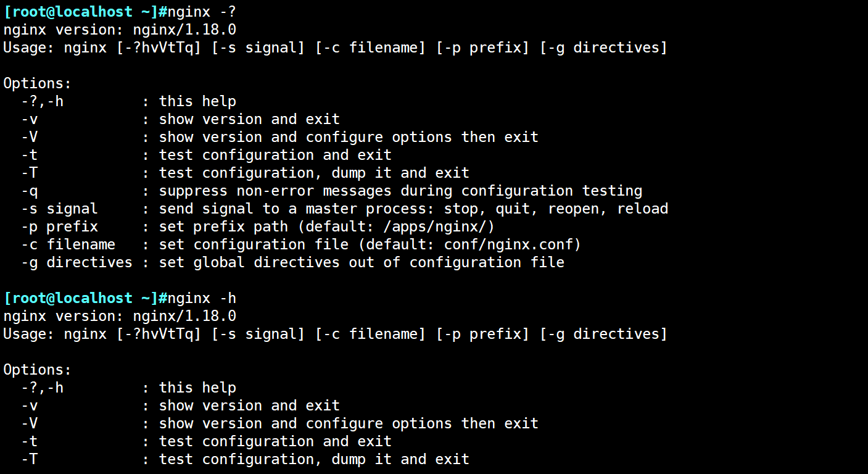
Task: Click "send signal to a master process" text
Action: [296, 209]
